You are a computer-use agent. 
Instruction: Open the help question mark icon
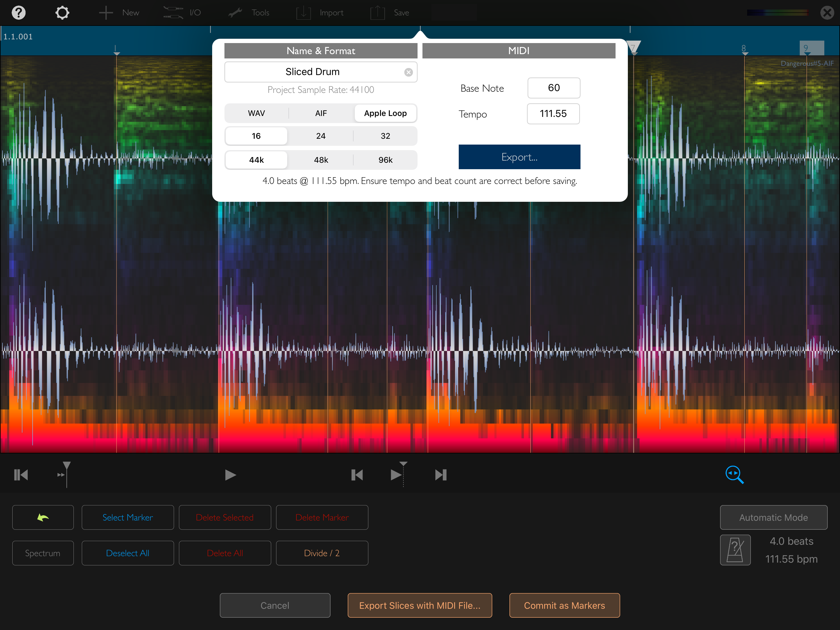click(19, 13)
